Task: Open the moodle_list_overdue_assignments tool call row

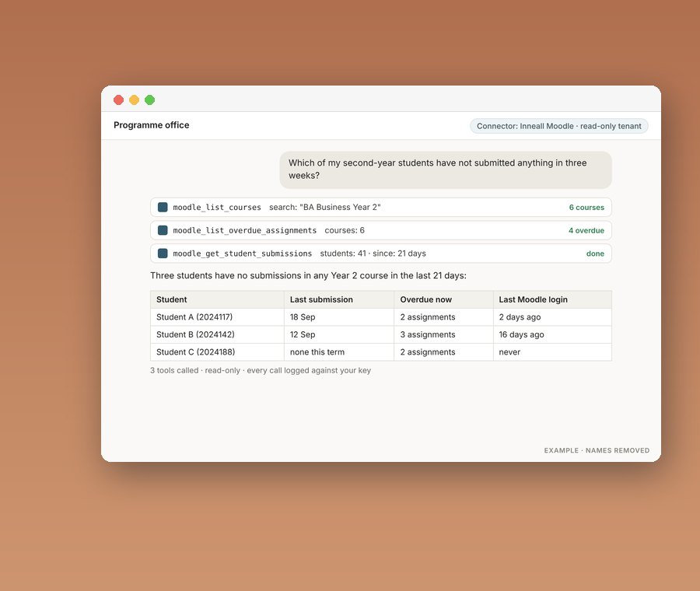Action: [x=381, y=230]
